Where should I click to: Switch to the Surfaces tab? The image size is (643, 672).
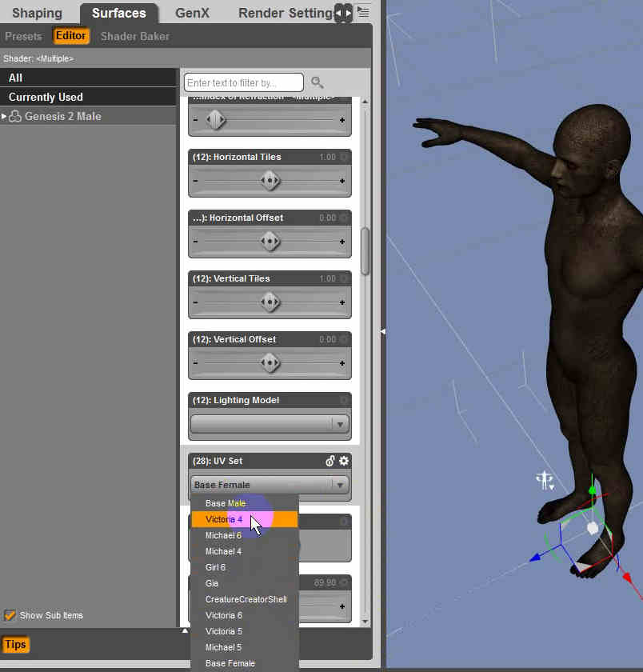(119, 14)
